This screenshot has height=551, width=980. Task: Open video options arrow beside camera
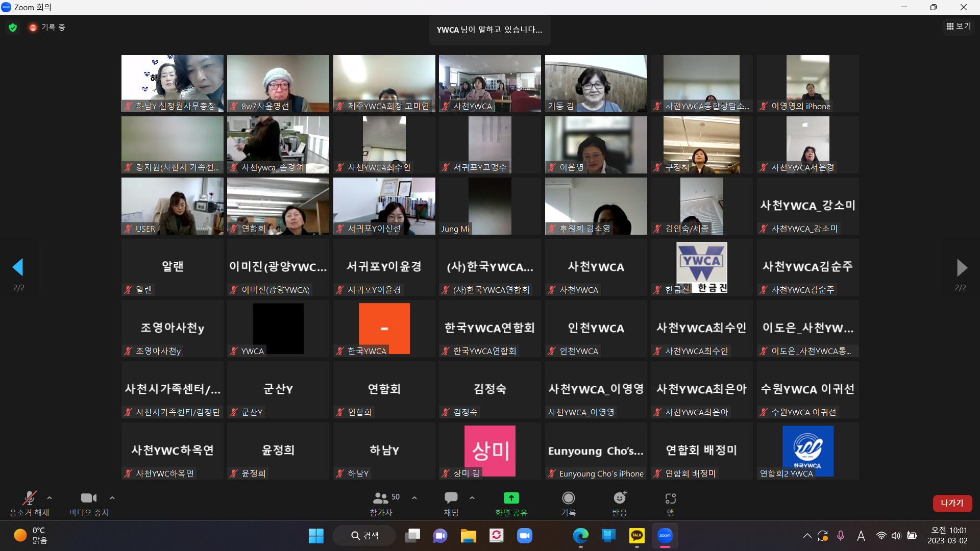click(x=112, y=498)
